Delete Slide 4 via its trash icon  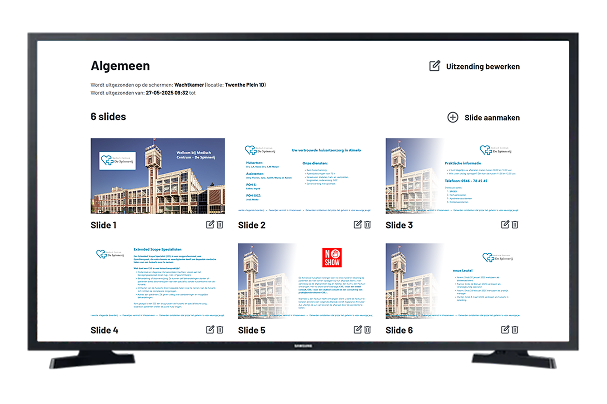click(219, 329)
